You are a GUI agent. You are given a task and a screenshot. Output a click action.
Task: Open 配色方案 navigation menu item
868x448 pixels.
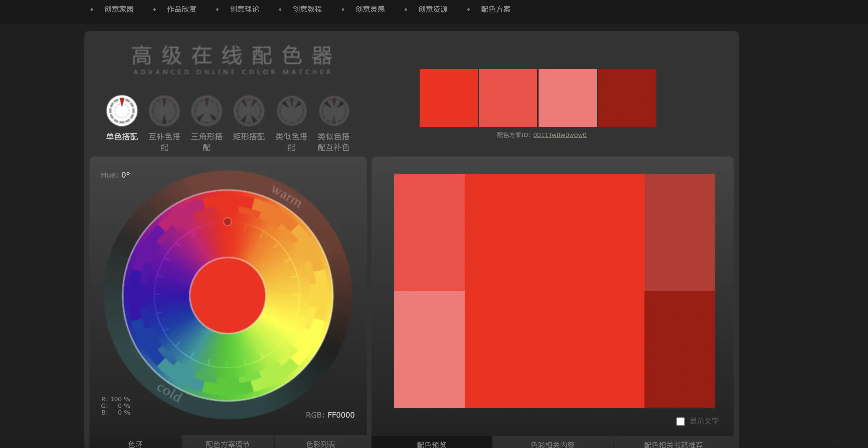point(495,9)
